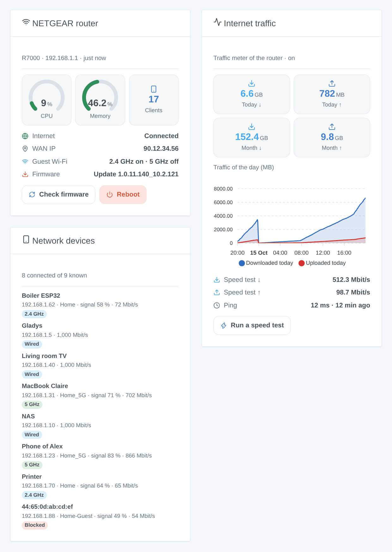Select the NAS device name
This screenshot has width=392, height=552.
[x=28, y=416]
